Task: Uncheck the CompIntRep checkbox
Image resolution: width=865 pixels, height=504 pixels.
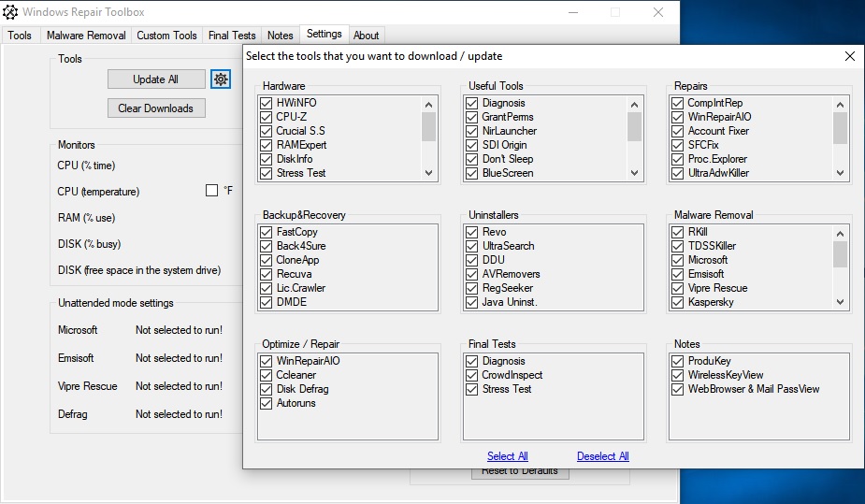Action: pos(677,103)
